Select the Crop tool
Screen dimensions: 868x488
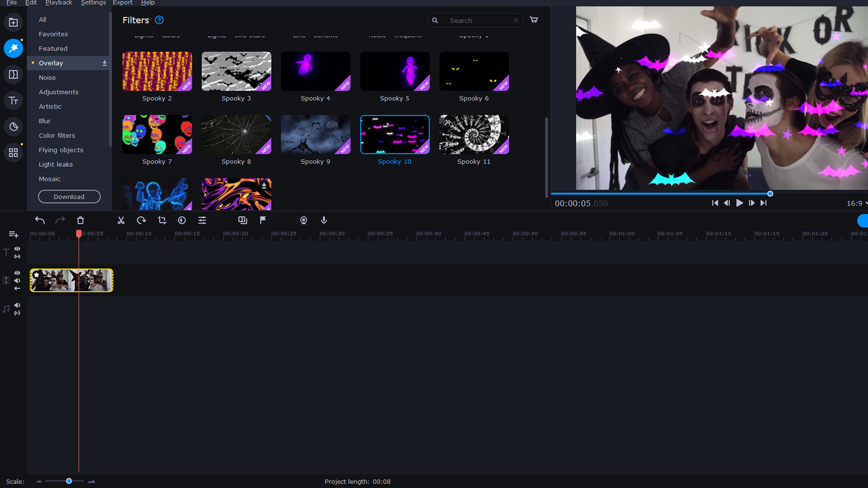click(162, 221)
